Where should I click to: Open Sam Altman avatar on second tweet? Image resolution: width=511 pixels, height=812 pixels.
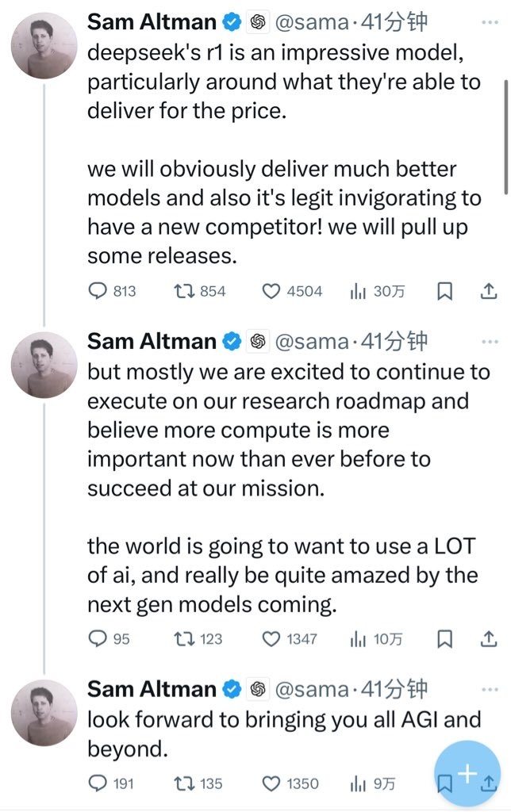point(44,365)
